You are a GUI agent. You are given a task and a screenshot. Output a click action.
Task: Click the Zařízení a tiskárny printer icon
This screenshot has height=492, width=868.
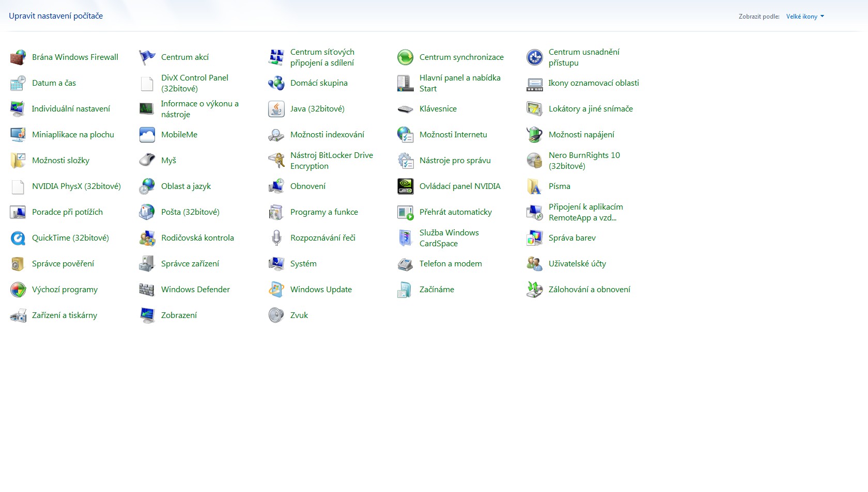(x=18, y=315)
